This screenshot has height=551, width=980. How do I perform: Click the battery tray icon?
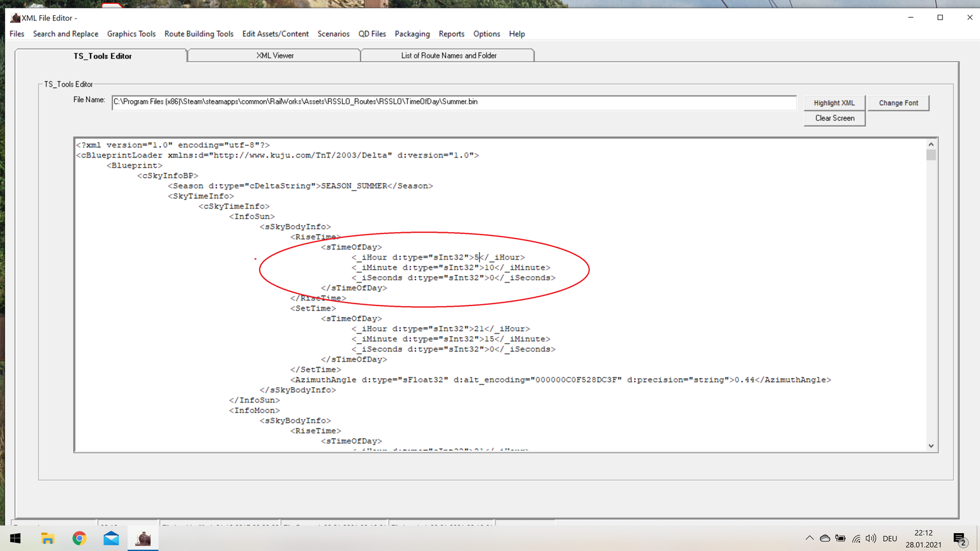point(840,538)
